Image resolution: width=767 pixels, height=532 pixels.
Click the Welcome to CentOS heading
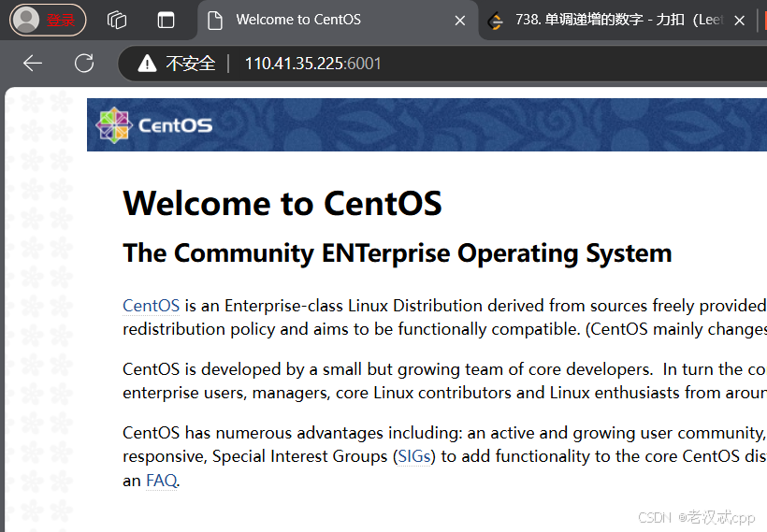282,203
